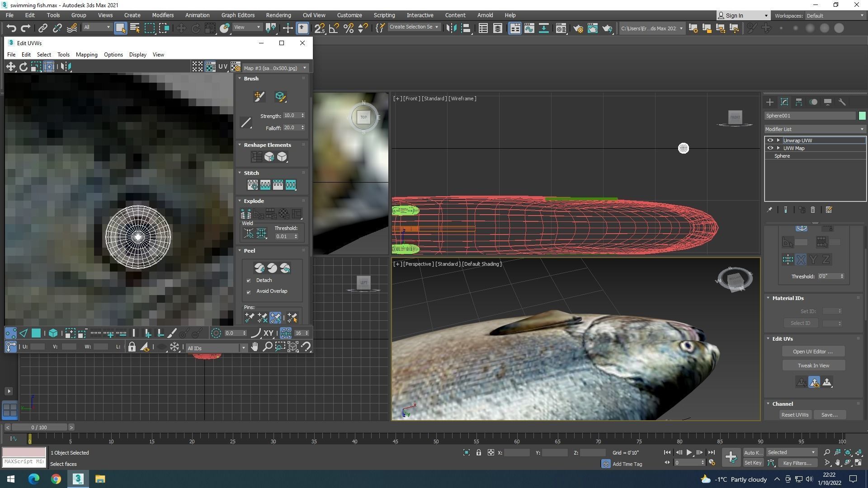This screenshot has width=868, height=488.
Task: Click the Redo icon in main toolbar
Action: [x=26, y=28]
